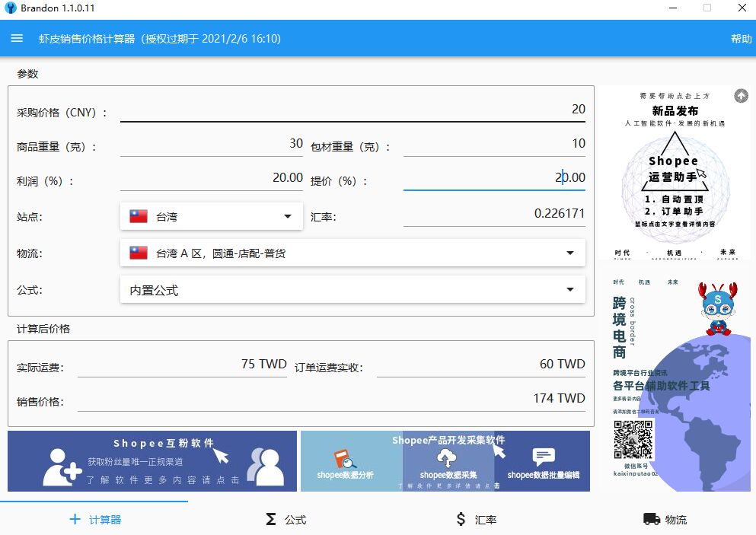The height and width of the screenshot is (535, 756).
Task: Click the Brandon app icon in title bar
Action: (10, 8)
